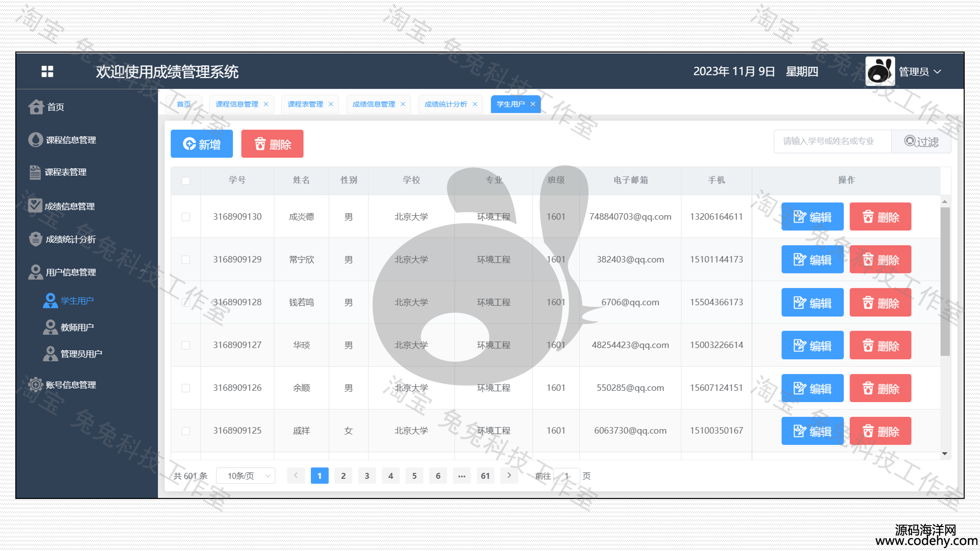The height and width of the screenshot is (551, 980).
Task: Click the blue 新增 button
Action: [202, 144]
